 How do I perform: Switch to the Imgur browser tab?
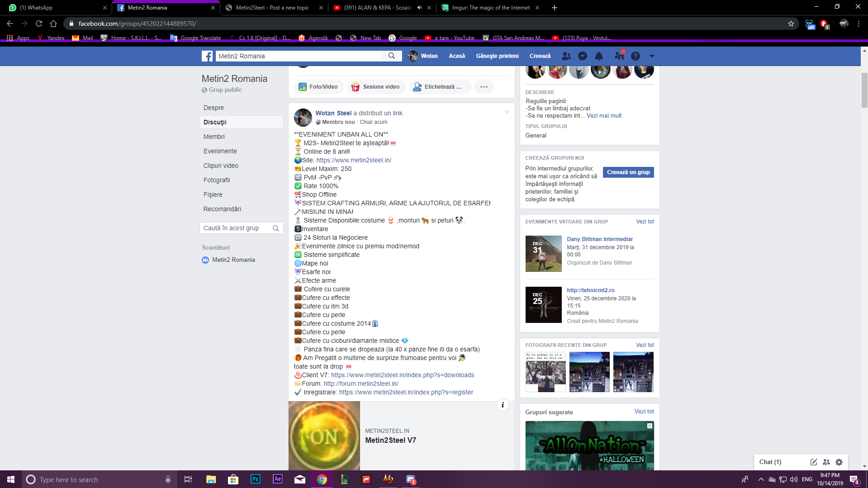[x=490, y=8]
